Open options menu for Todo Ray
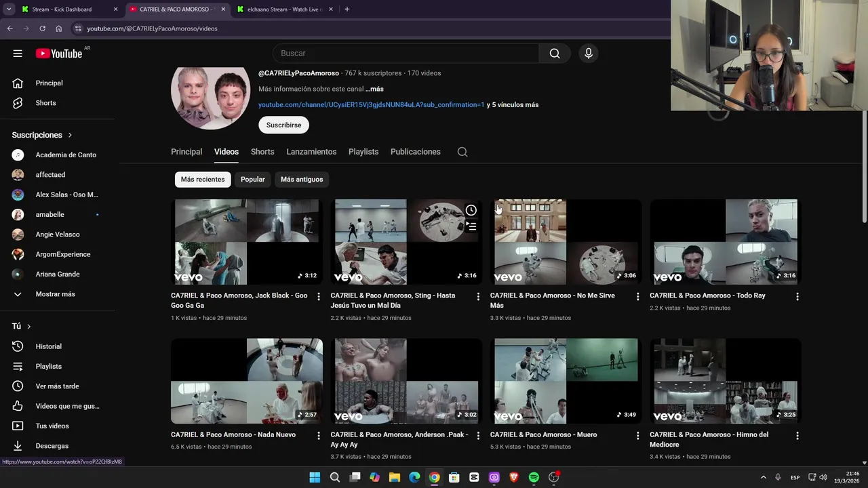 [797, 296]
